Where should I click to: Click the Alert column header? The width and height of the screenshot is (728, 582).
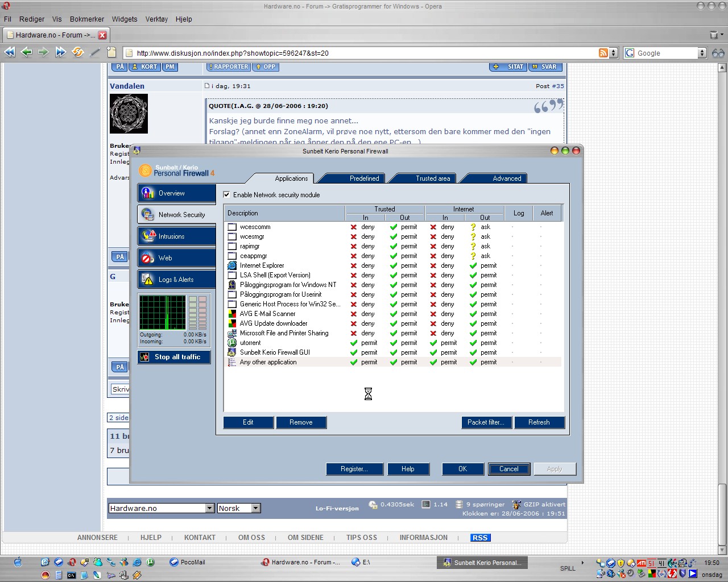547,213
